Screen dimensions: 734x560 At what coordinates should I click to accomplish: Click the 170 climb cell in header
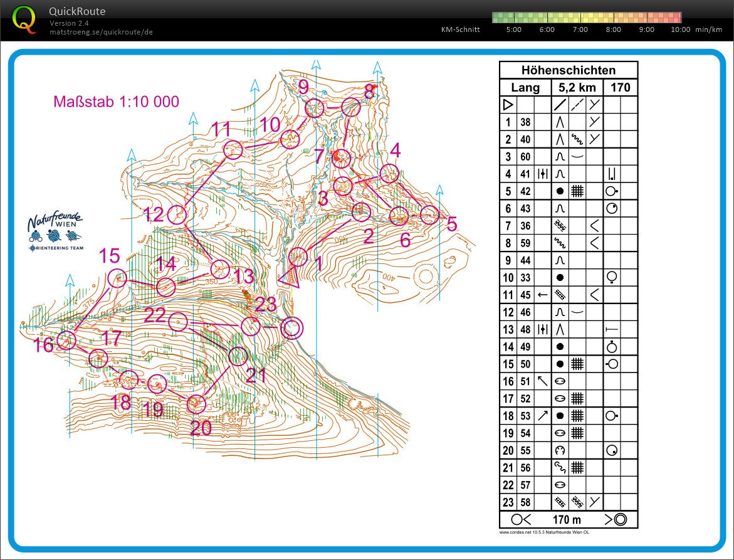point(621,88)
